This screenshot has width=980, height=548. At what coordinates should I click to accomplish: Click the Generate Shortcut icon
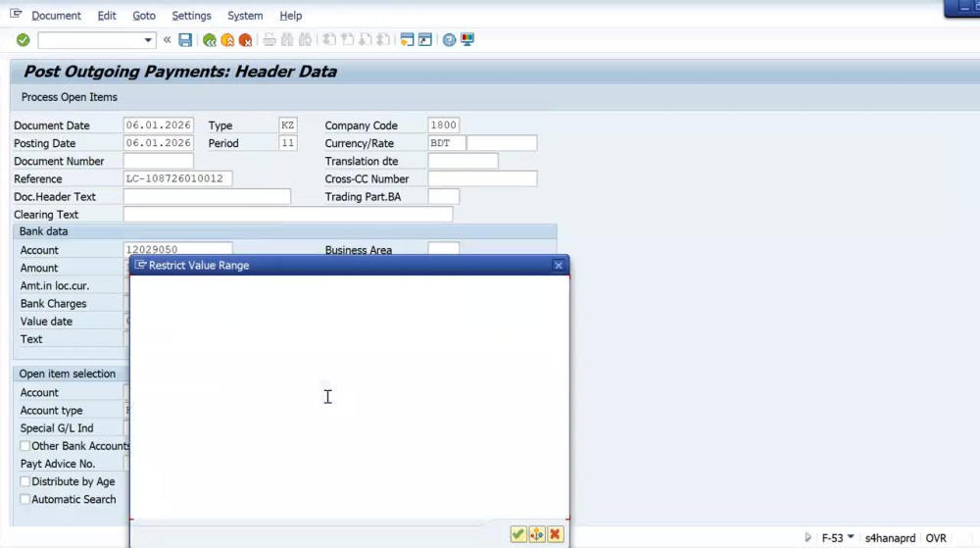(425, 40)
